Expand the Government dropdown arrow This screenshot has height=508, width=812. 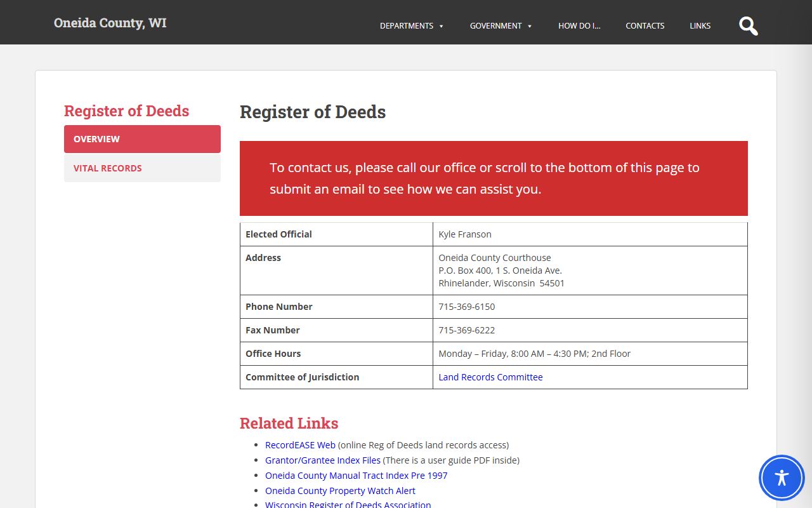pyautogui.click(x=529, y=26)
